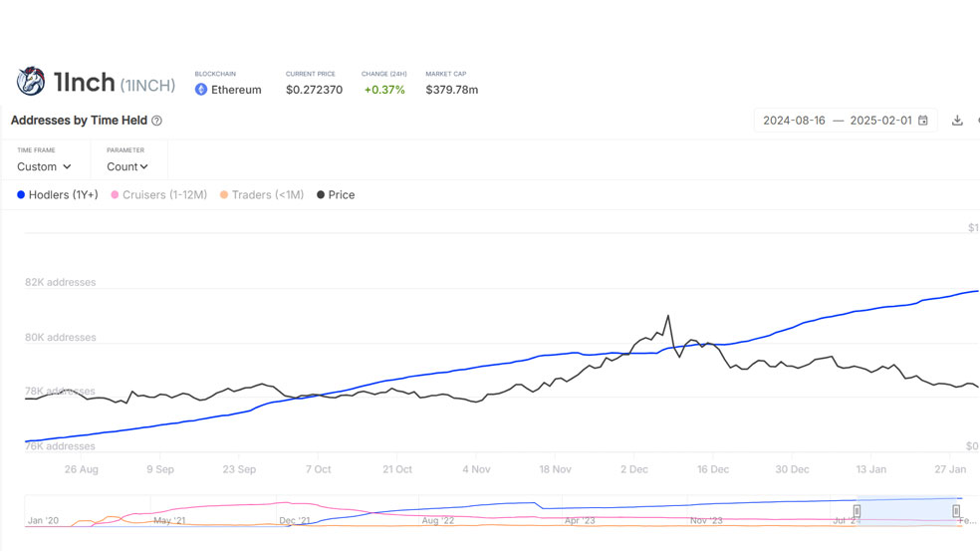Image resolution: width=980 pixels, height=552 pixels.
Task: Toggle the Hodlers (1Y+) series
Action: point(58,195)
